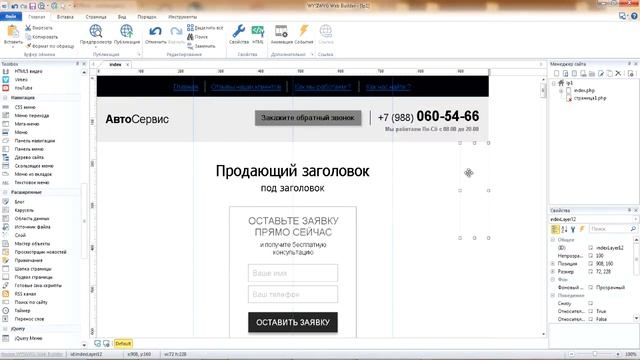Click the 'Закажите обратный звонок' button on the page
Viewport: 640px width, 360px height.
[308, 118]
